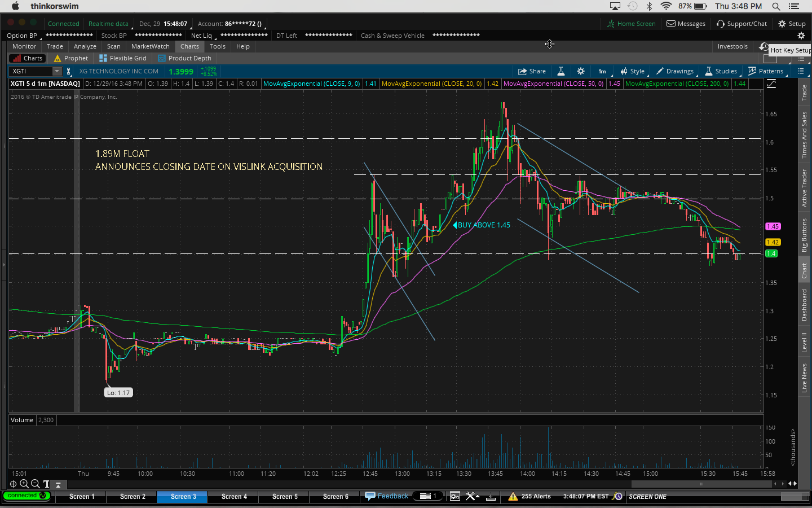Viewport: 812px width, 508px height.
Task: Open the 255 Alerts warning icon
Action: pos(513,496)
